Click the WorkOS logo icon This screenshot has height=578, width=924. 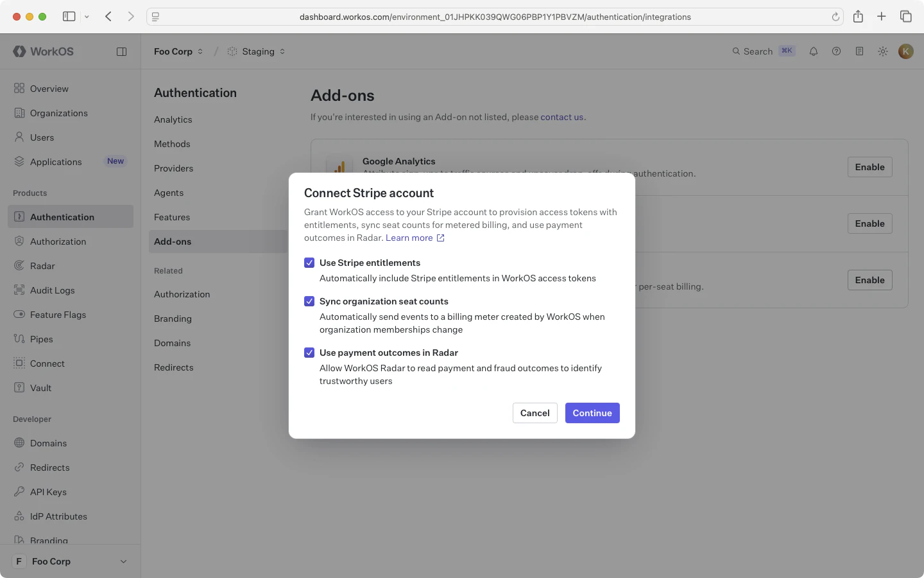point(19,51)
